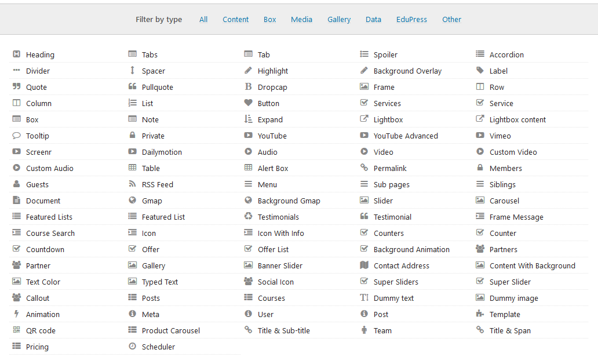598x364 pixels.
Task: Select the RSS Feed icon
Action: pos(132,184)
